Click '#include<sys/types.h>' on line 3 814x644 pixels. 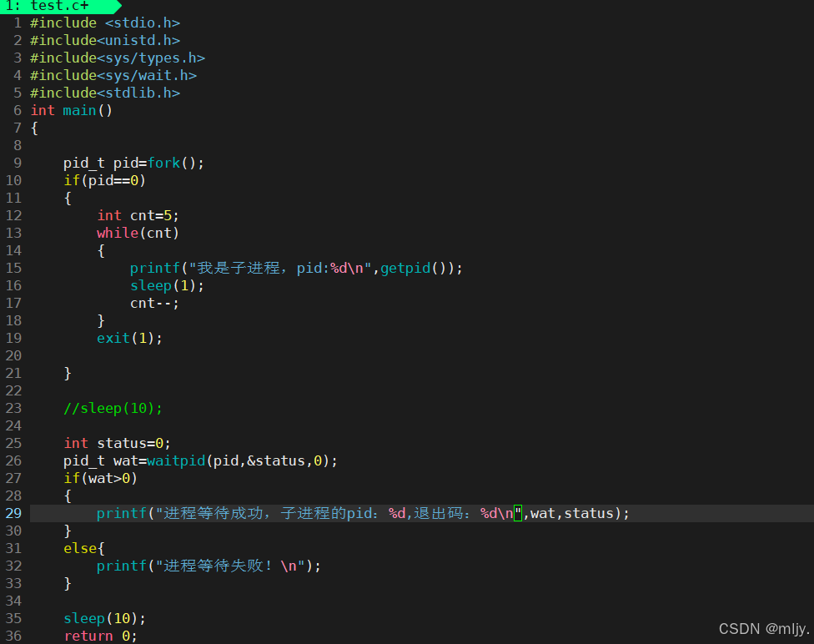click(118, 58)
